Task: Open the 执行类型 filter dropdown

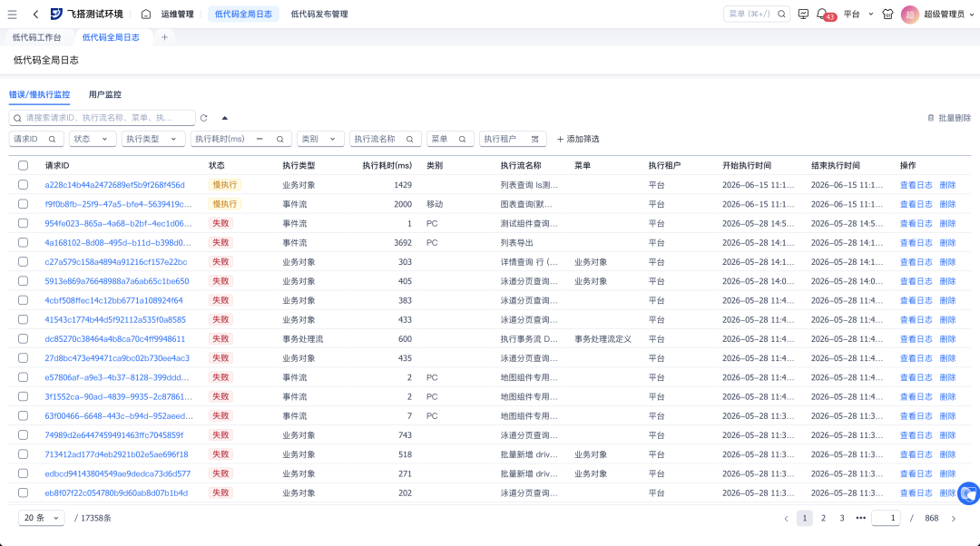Action: pos(152,140)
